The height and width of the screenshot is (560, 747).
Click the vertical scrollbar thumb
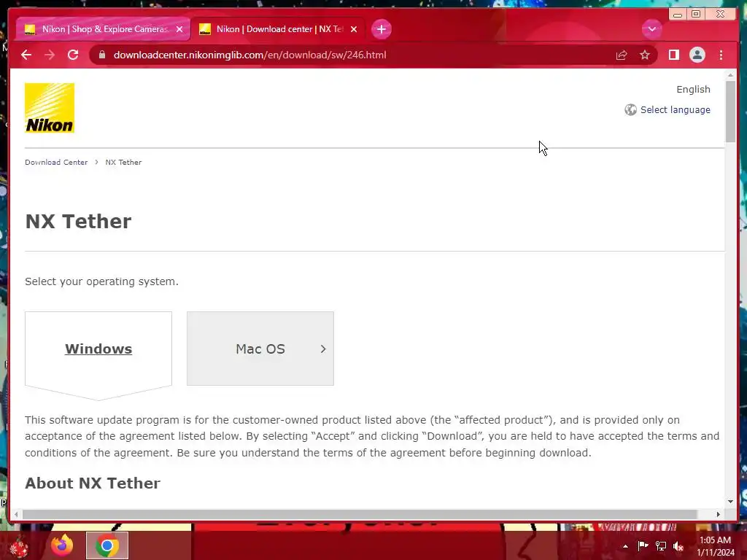(730, 111)
